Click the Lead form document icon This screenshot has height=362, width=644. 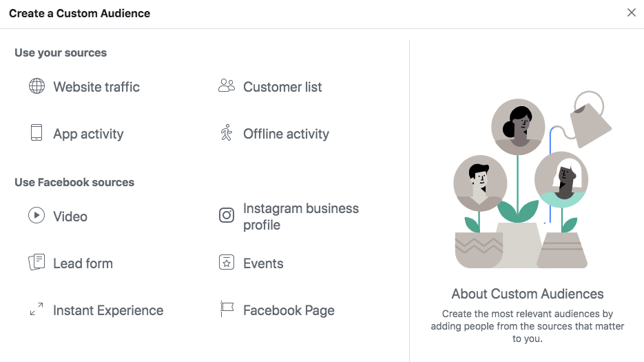37,263
